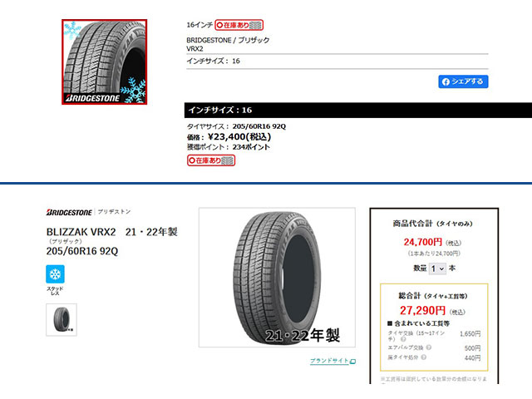Click the BLIZZAK VRX2 product title
The width and height of the screenshot is (532, 399).
pyautogui.click(x=81, y=232)
